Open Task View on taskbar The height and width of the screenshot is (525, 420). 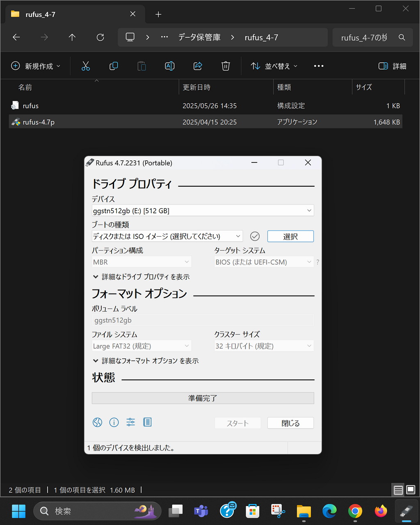(176, 511)
